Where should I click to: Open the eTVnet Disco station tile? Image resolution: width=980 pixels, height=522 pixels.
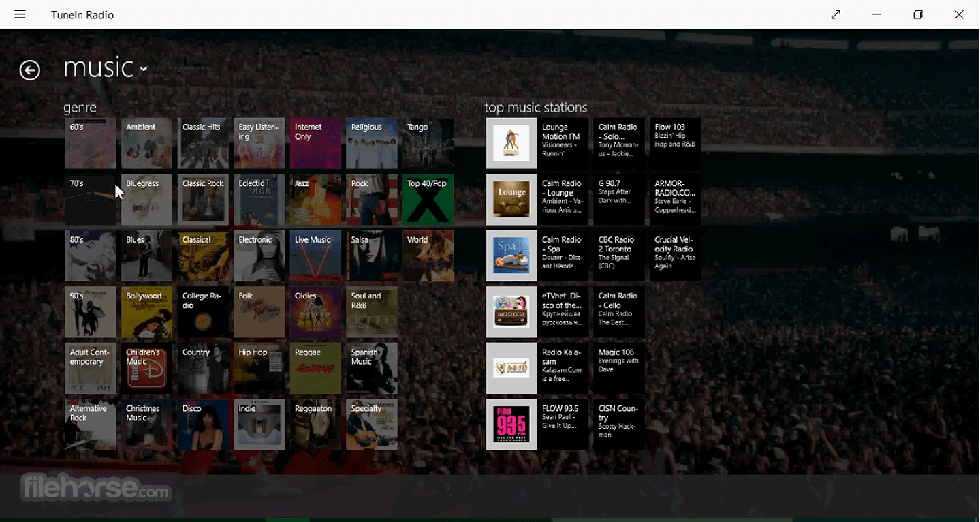click(x=537, y=312)
